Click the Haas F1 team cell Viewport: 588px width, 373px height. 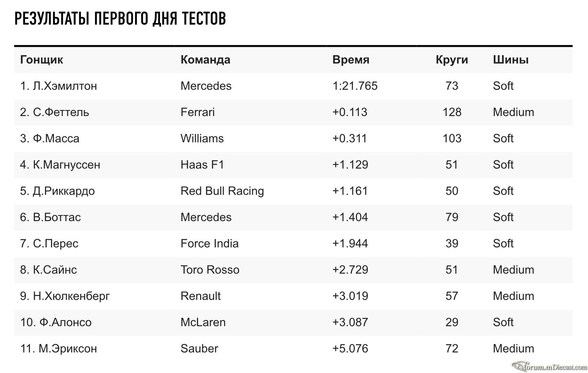click(202, 165)
